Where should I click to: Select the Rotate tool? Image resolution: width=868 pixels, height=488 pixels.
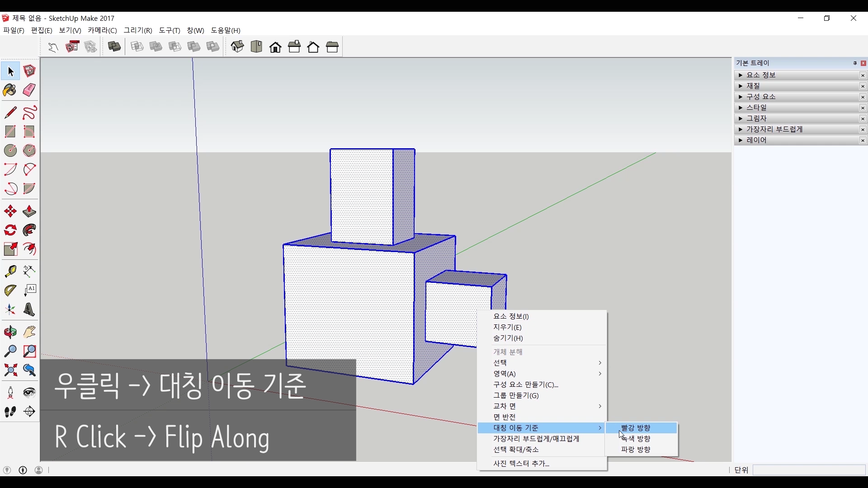(x=10, y=230)
